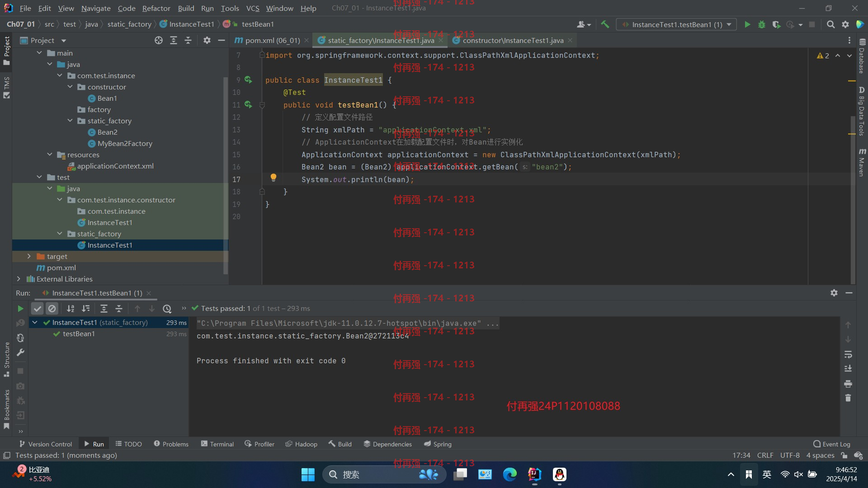
Task: Open Run panel settings gear
Action: [x=834, y=293]
